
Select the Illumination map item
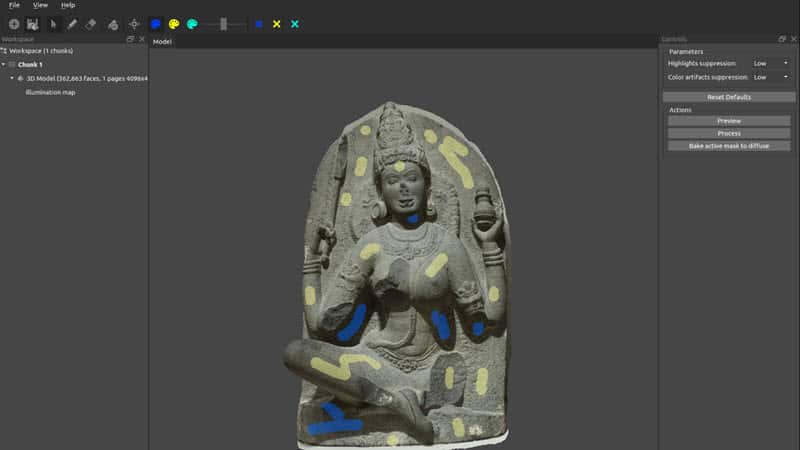(51, 92)
